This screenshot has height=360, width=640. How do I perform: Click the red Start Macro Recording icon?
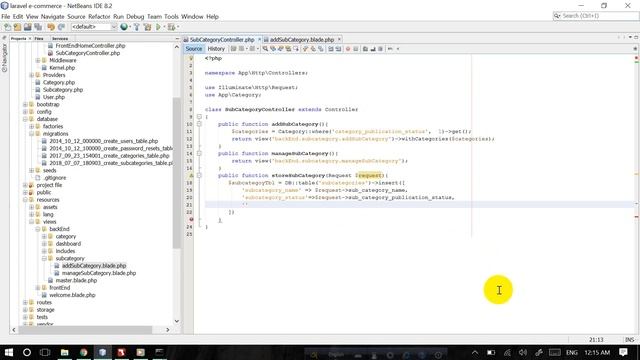click(x=348, y=49)
